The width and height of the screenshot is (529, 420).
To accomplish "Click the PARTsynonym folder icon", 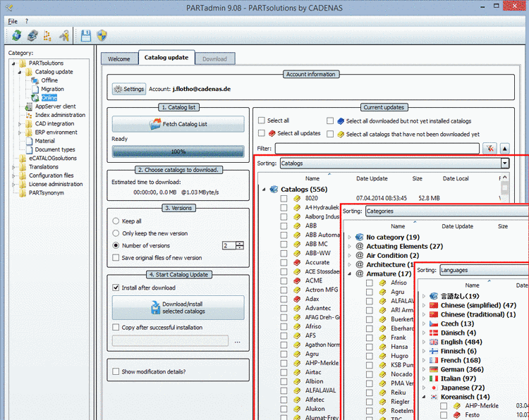I will pyautogui.click(x=23, y=193).
